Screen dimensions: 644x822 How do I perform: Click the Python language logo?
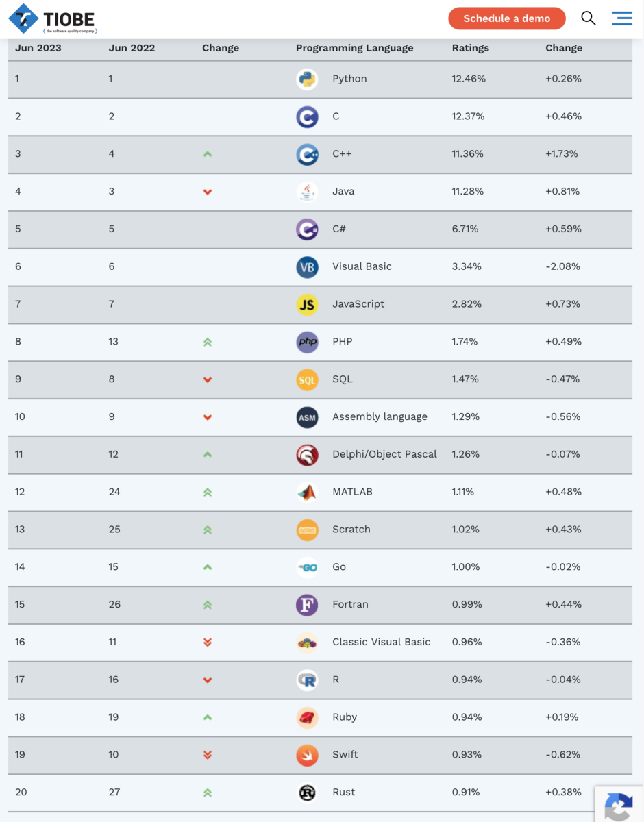307,79
